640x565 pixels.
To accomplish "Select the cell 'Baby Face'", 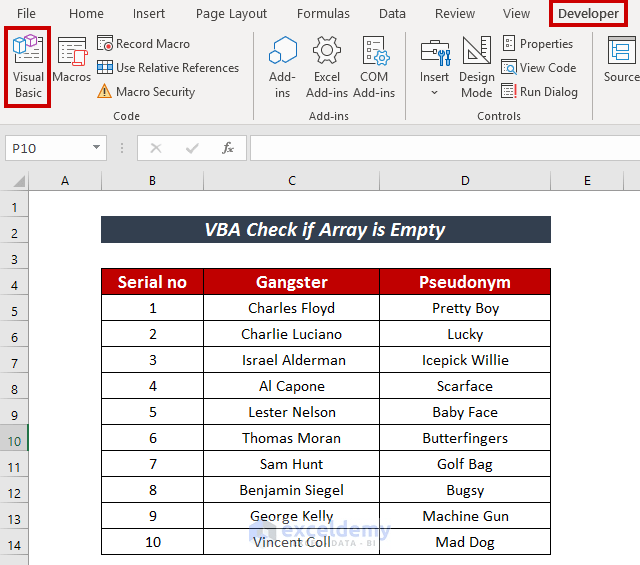I will pyautogui.click(x=465, y=412).
